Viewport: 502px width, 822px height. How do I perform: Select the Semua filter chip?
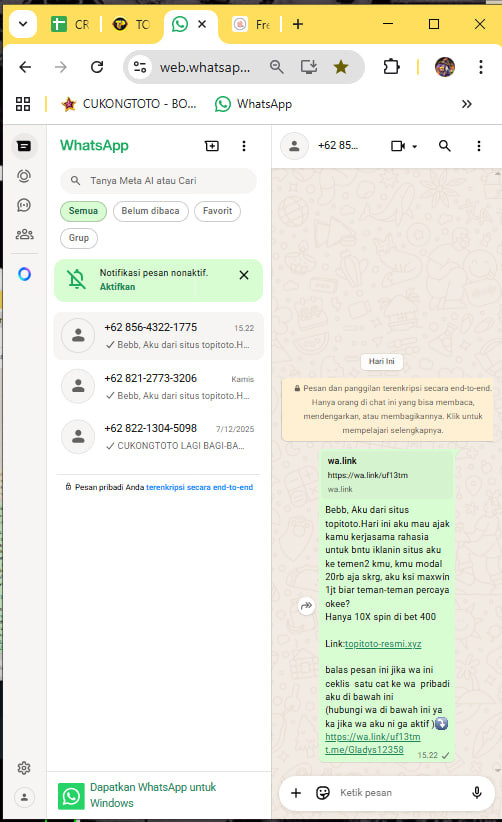(83, 211)
